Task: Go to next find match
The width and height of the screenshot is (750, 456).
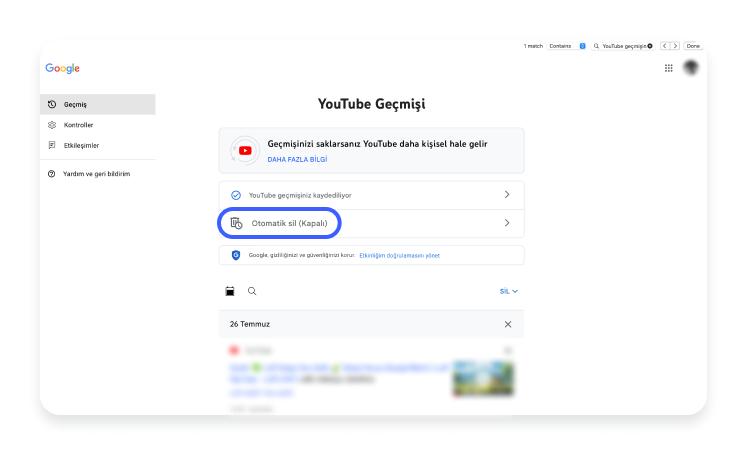Action: 675,46
